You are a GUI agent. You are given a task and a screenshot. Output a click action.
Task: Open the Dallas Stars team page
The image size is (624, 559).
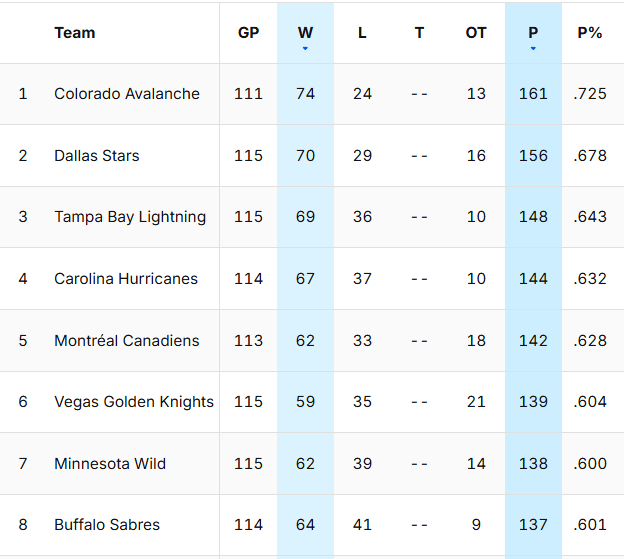(x=97, y=156)
